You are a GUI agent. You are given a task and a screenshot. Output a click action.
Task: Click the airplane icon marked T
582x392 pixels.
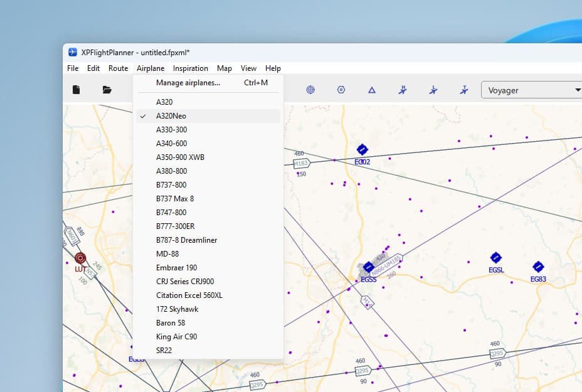[464, 90]
